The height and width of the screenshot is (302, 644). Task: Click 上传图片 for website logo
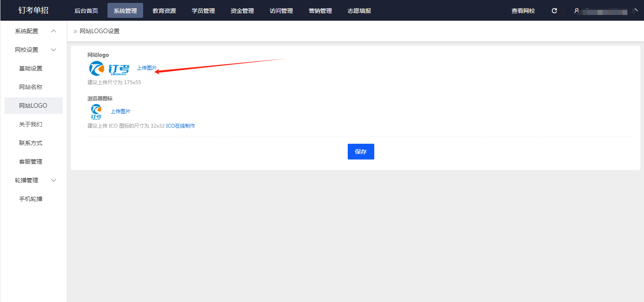point(147,68)
